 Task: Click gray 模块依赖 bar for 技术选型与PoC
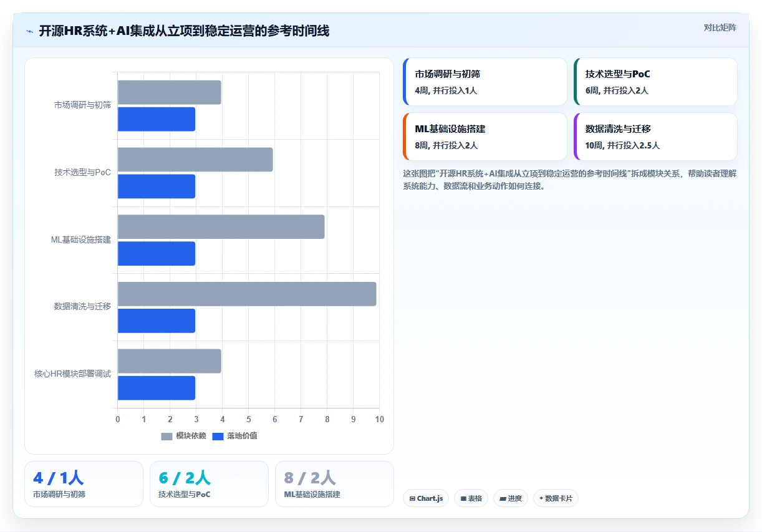[195, 160]
